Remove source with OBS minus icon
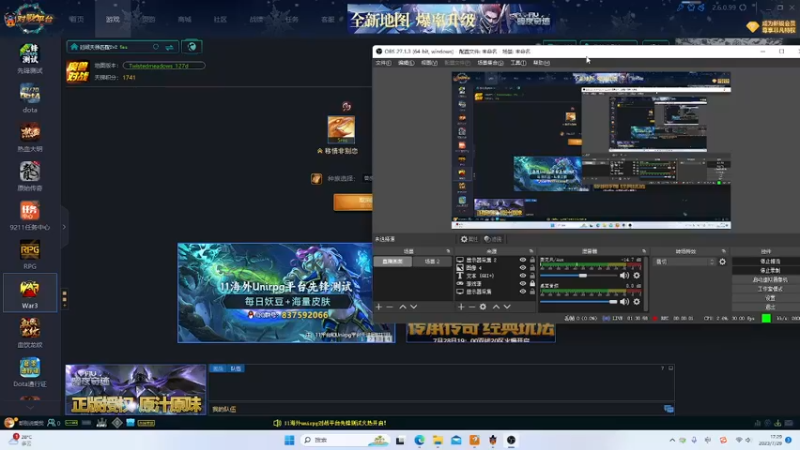Screen dimensions: 800x450 (x=472, y=307)
